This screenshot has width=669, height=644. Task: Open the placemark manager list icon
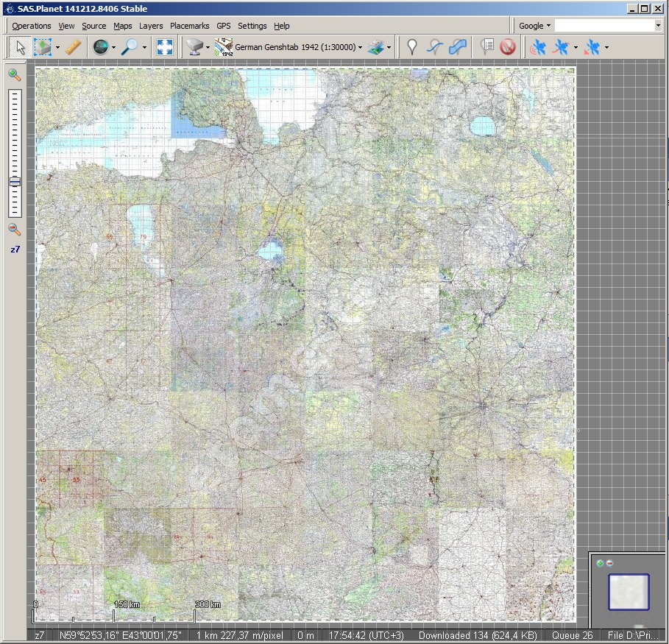click(x=486, y=47)
